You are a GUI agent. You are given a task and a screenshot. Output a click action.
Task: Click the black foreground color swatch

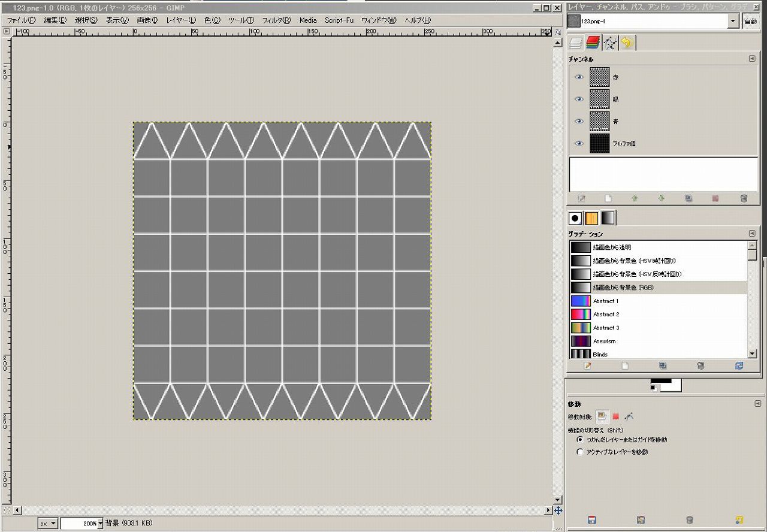(660, 380)
